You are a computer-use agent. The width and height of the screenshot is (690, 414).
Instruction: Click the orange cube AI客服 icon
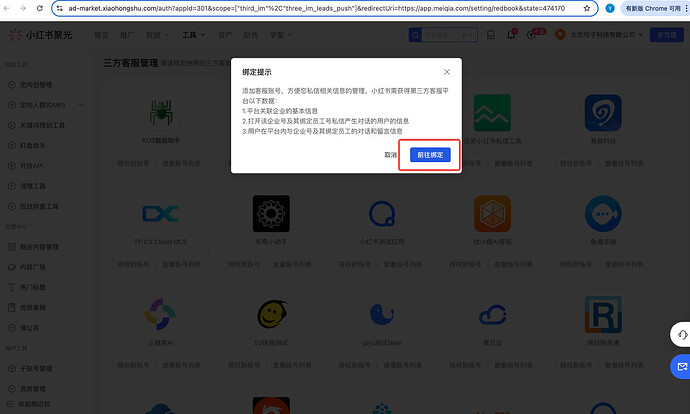492,214
